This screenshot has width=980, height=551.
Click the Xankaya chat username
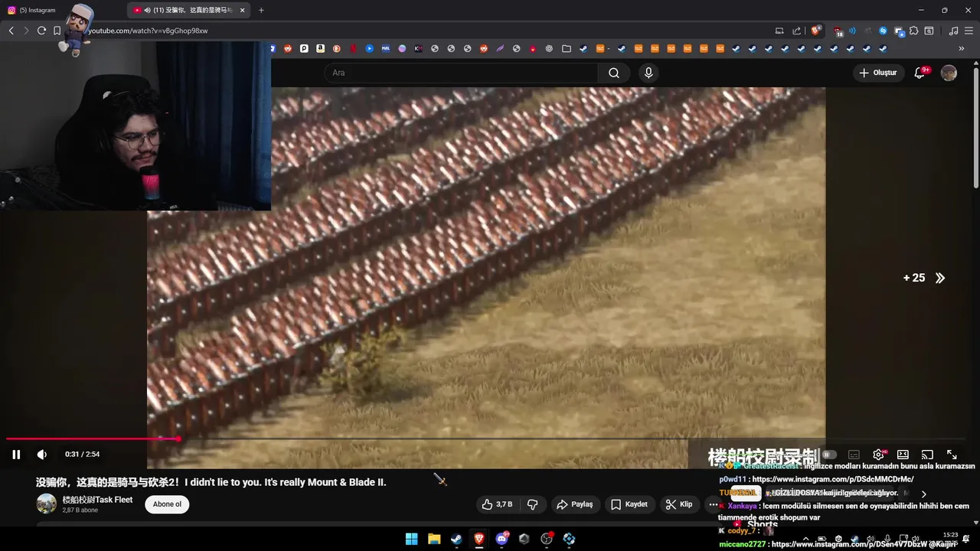(x=742, y=506)
